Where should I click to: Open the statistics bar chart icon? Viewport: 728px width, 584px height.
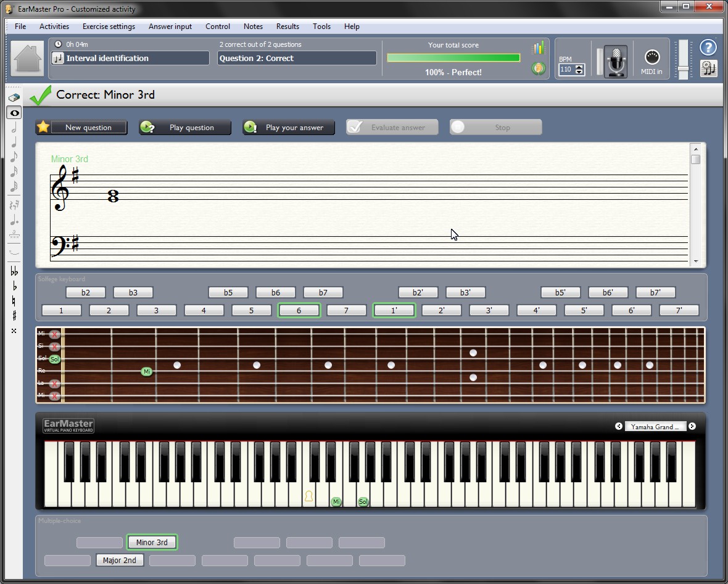point(539,48)
